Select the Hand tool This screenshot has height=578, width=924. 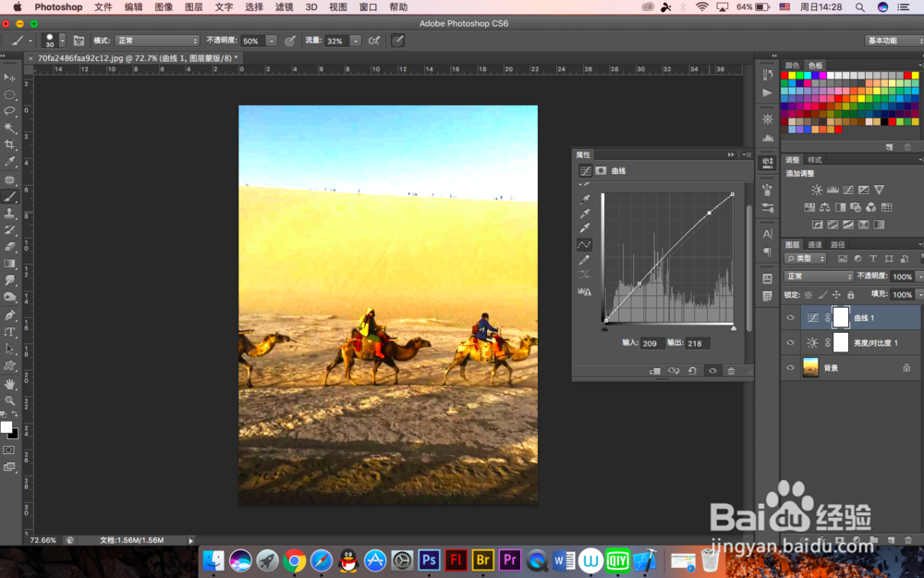coord(10,384)
